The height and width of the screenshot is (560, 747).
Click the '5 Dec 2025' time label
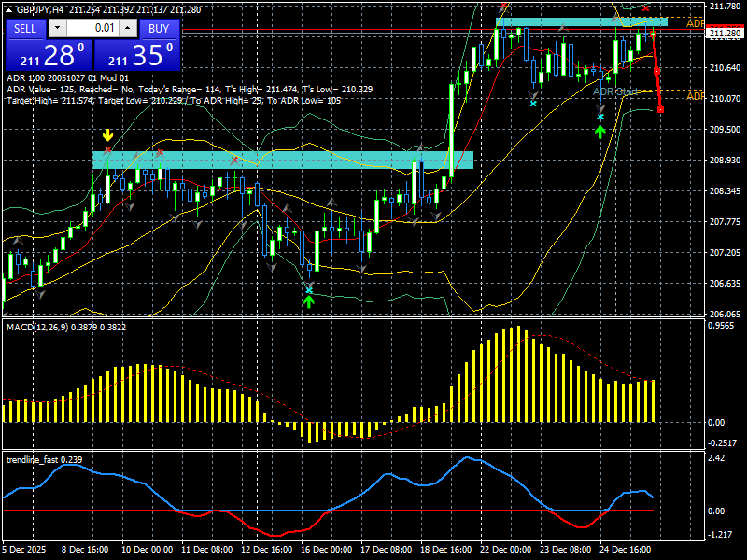point(24,549)
